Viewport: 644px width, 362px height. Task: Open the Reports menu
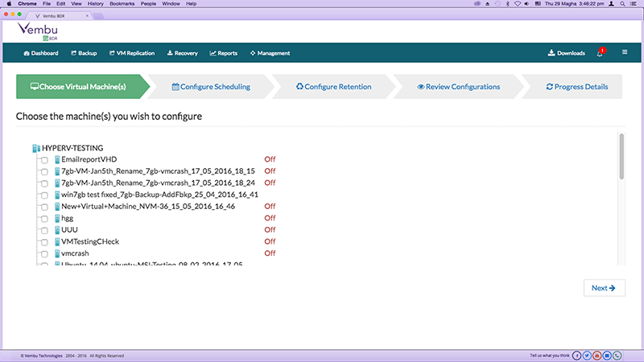coord(224,53)
